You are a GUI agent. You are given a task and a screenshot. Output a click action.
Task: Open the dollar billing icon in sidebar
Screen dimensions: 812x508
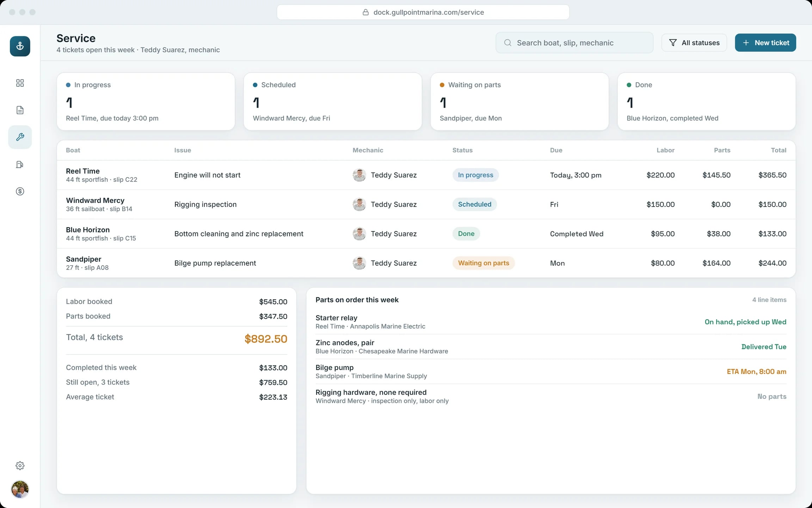20,191
